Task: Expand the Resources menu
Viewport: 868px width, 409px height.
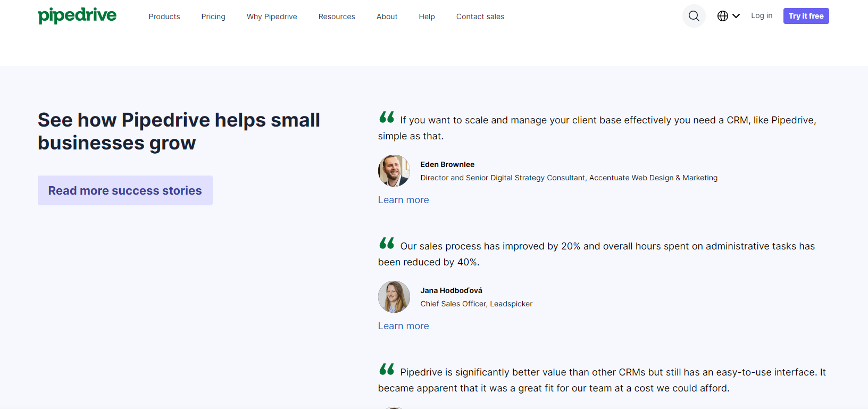Action: (337, 16)
